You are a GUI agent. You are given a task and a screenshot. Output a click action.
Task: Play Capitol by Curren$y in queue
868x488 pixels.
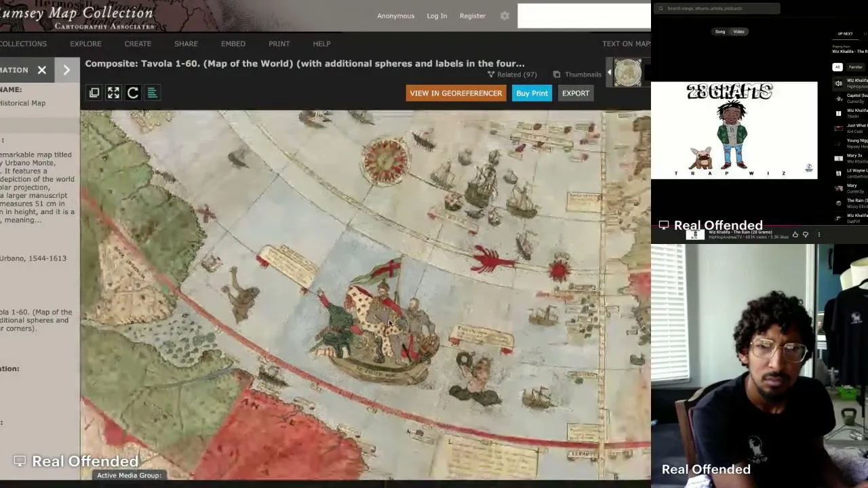coord(850,98)
